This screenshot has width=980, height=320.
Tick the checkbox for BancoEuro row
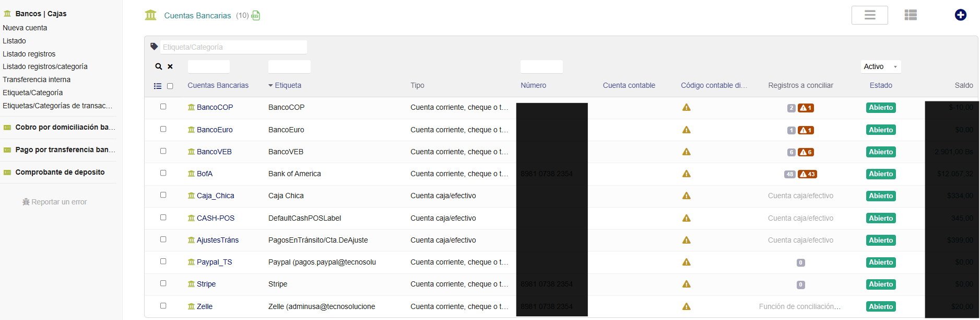point(163,129)
